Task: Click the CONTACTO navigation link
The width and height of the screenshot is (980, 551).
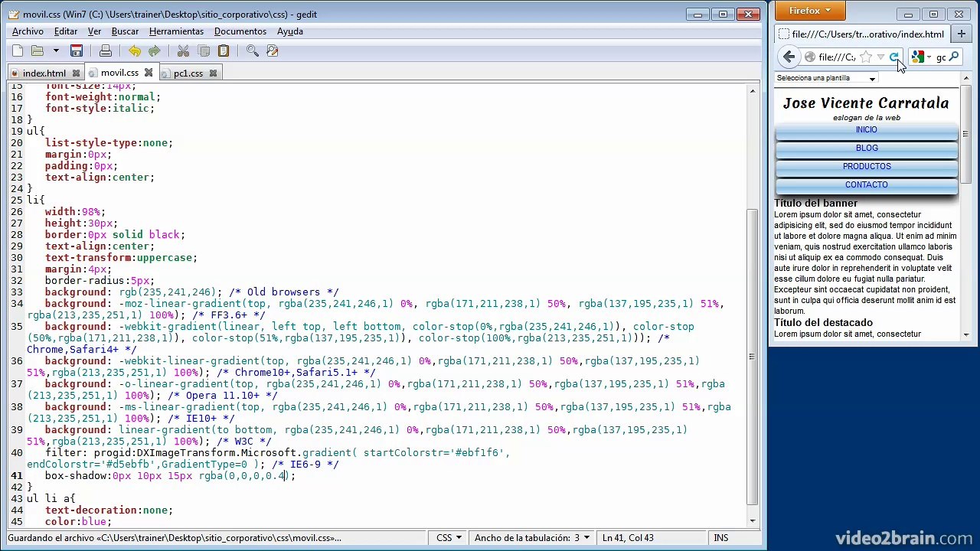Action: (x=867, y=185)
